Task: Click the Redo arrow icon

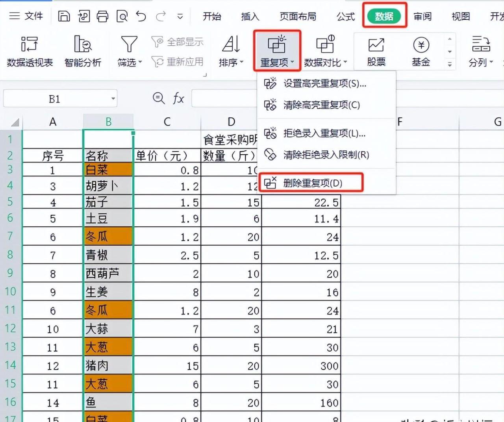Action: click(x=161, y=16)
